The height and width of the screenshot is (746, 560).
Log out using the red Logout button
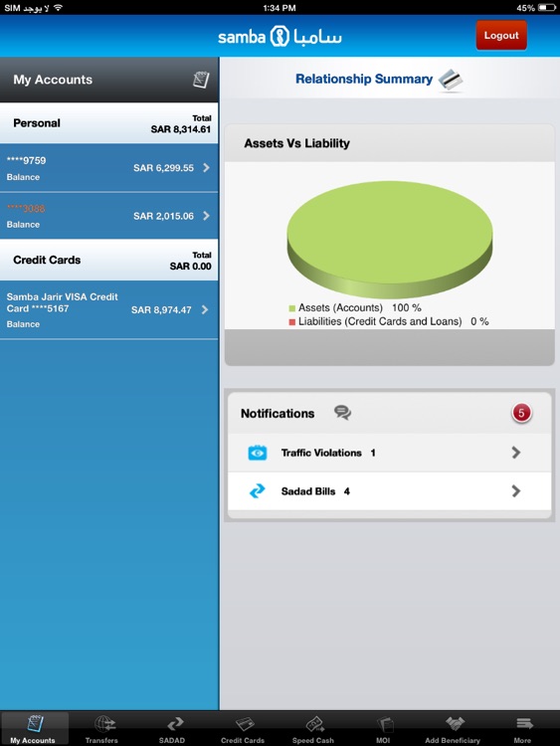point(501,35)
